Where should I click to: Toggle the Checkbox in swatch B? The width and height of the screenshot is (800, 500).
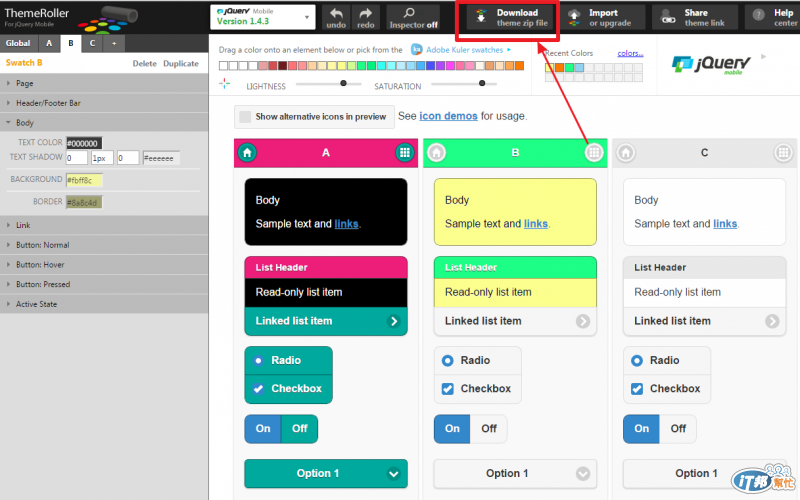478,389
